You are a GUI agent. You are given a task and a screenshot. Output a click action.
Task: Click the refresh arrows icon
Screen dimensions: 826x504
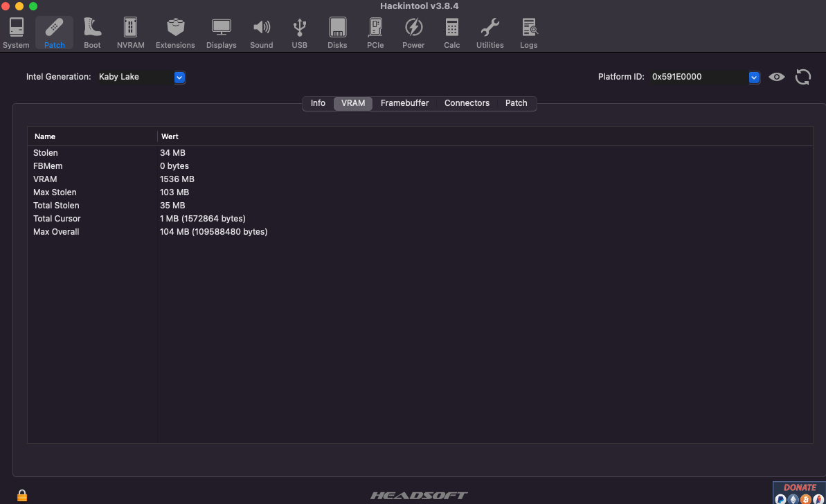803,77
